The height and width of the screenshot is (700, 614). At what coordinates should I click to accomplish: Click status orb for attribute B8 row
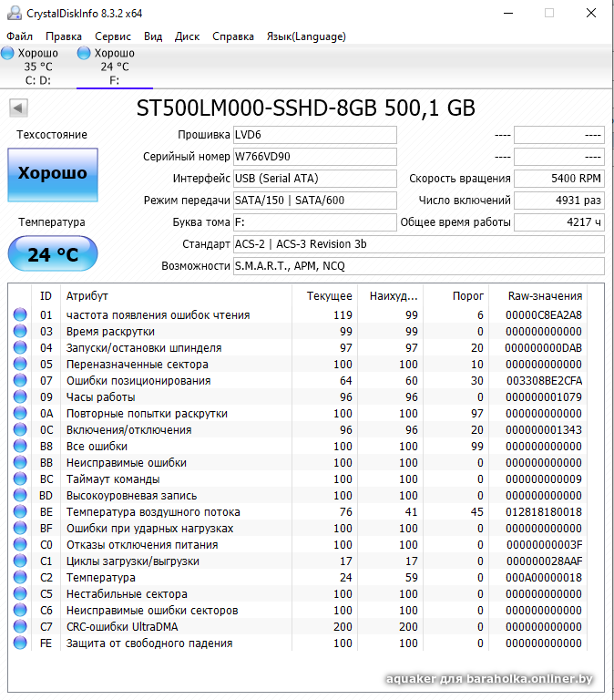tap(20, 446)
